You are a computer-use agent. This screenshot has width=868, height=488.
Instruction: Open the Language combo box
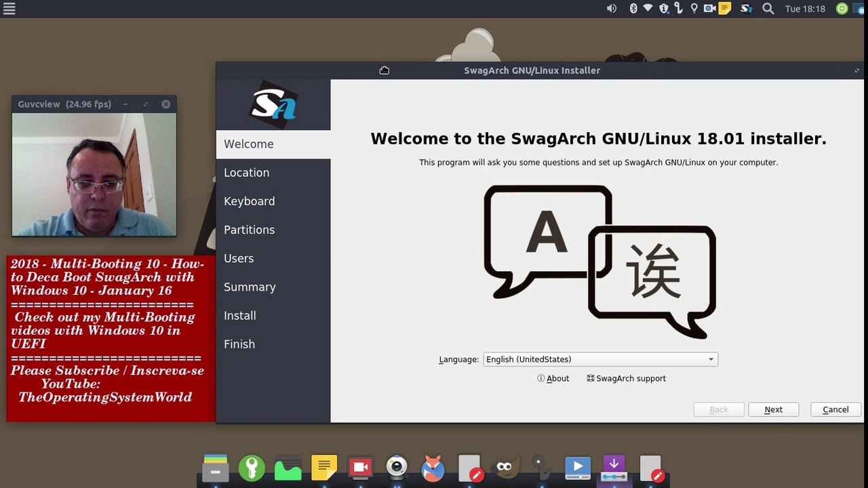tap(600, 359)
